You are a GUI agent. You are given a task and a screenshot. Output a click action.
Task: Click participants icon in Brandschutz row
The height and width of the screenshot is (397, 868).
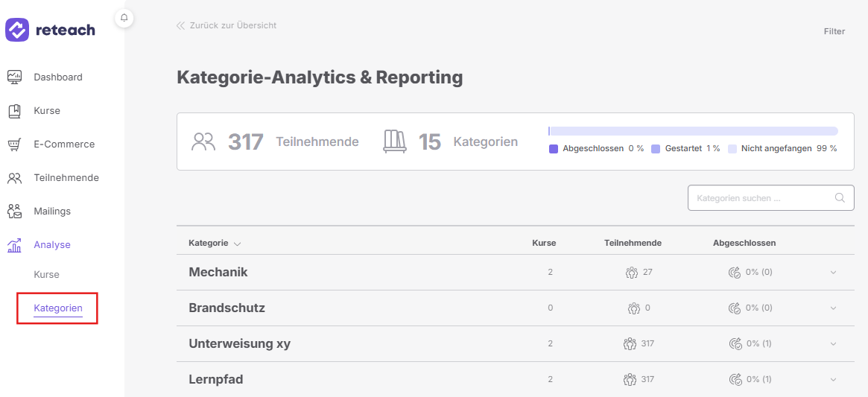(634, 308)
